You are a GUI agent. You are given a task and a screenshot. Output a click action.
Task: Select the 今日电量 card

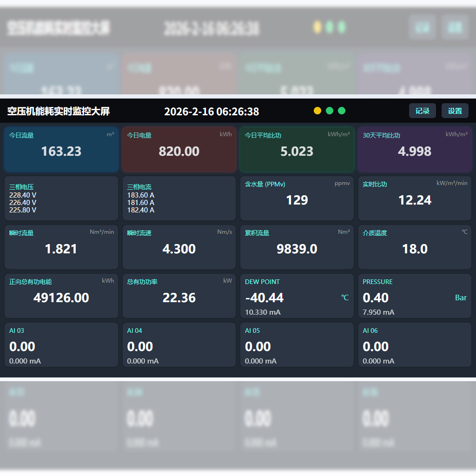coord(179,149)
